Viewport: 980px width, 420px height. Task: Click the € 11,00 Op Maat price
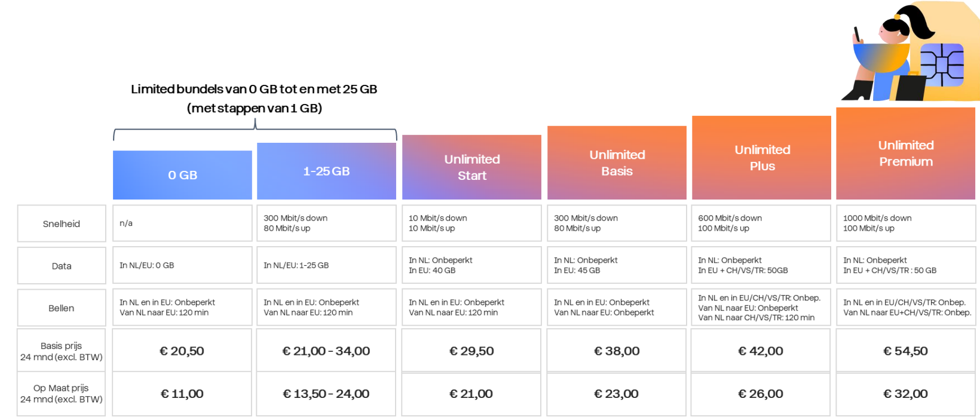[182, 394]
